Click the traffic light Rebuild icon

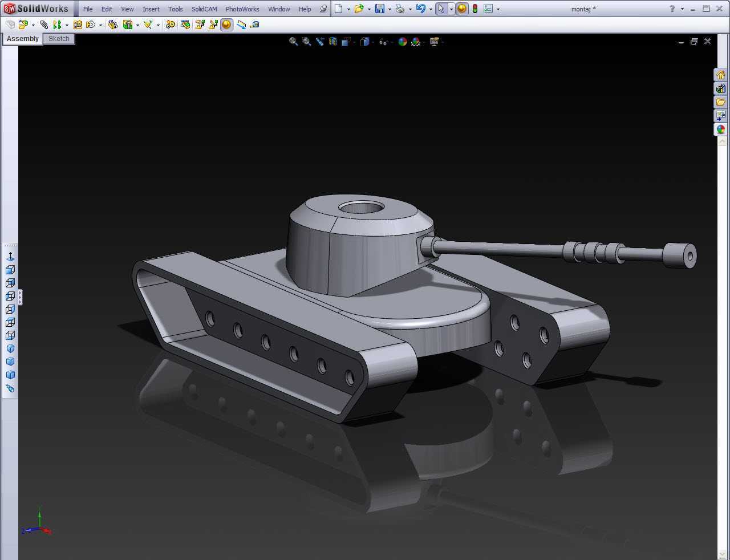(474, 9)
